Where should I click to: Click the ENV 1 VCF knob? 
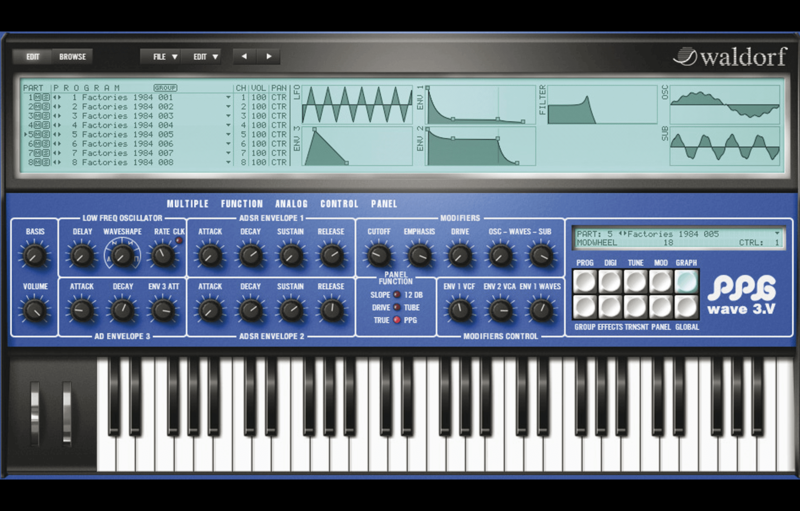click(x=460, y=310)
